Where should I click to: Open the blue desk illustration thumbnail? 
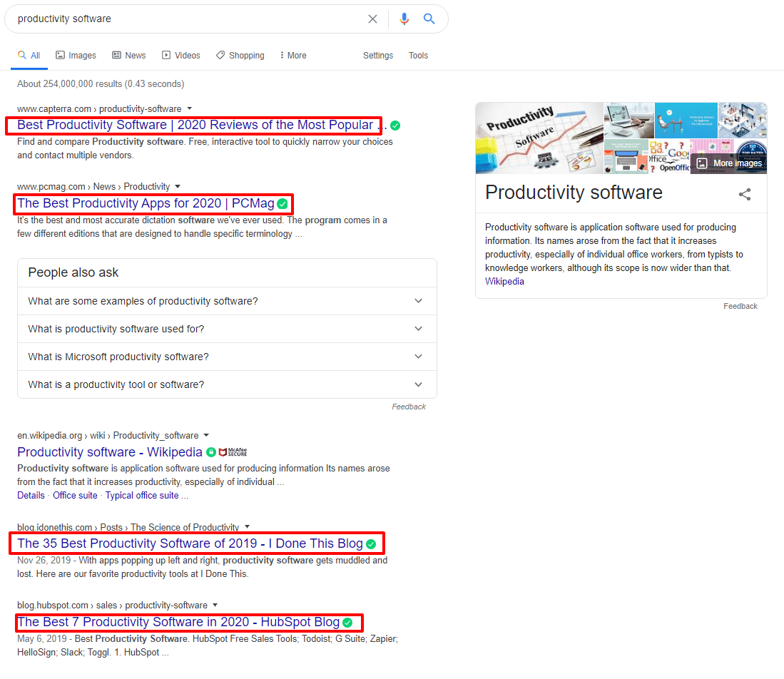tap(686, 121)
